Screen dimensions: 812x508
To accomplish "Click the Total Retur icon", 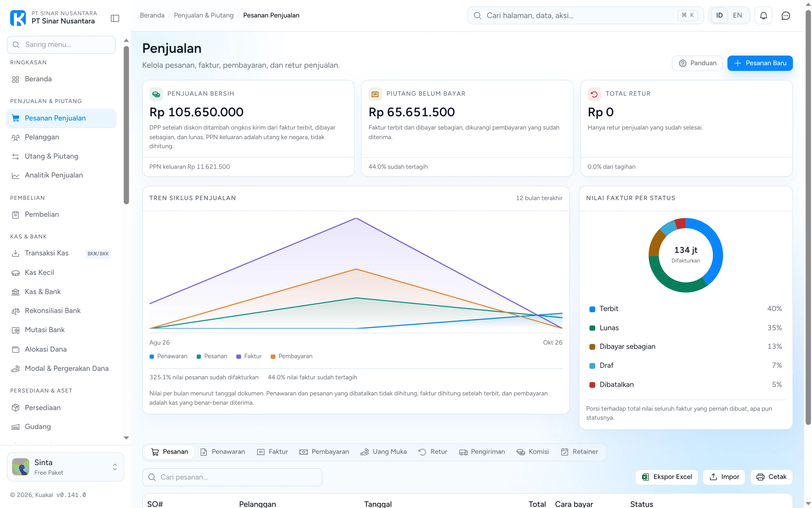I will pos(594,94).
